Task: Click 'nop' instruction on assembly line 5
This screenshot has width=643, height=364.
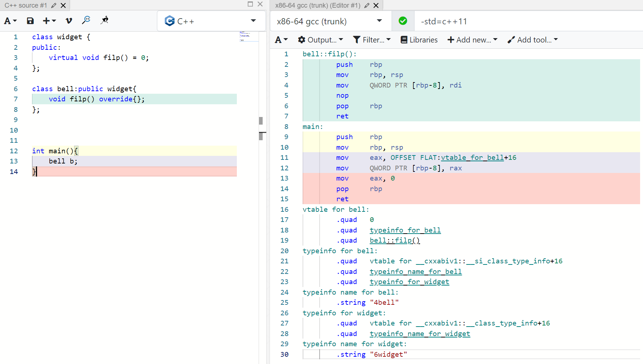Action: (342, 96)
